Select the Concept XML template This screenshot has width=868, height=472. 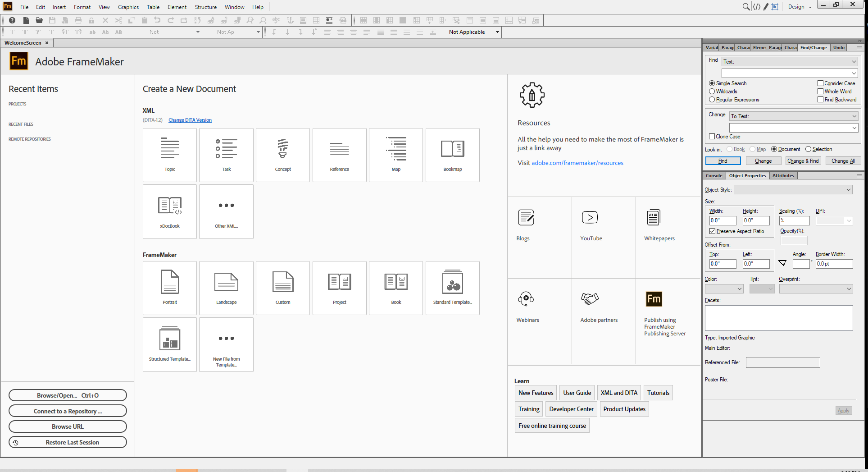click(283, 155)
